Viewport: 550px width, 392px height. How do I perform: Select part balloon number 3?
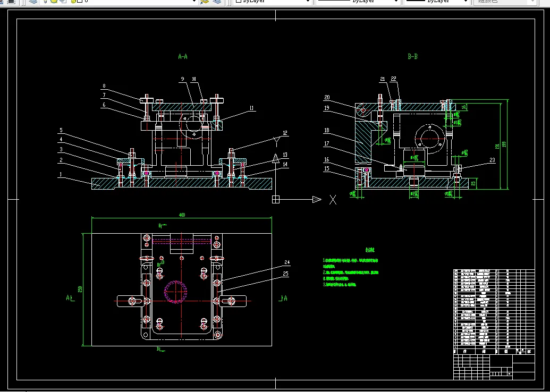[61, 149]
